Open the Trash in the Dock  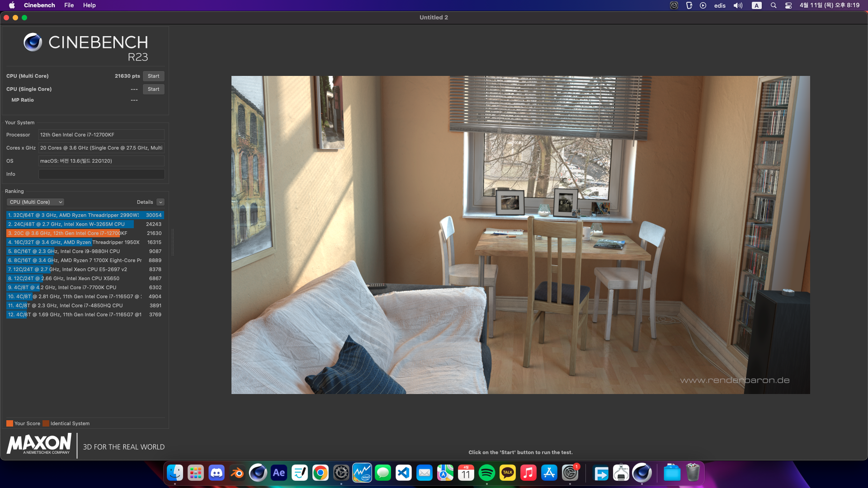(693, 473)
